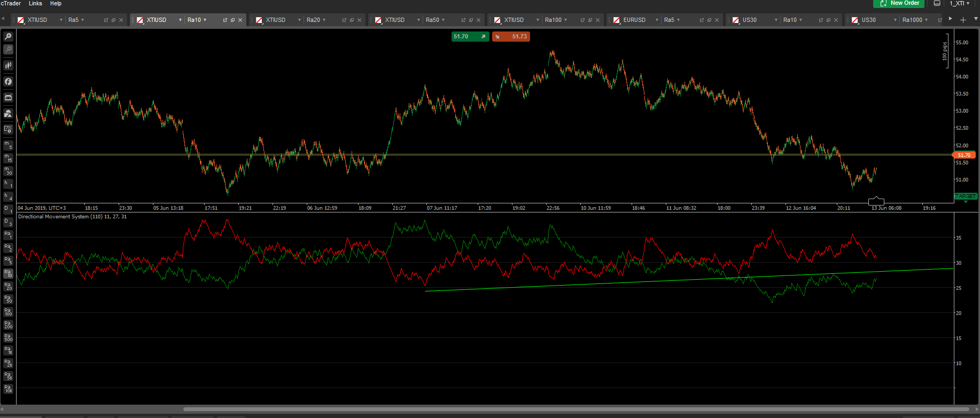Select the Ra20 sidebar range period
This screenshot has height=418, width=980.
(8, 286)
